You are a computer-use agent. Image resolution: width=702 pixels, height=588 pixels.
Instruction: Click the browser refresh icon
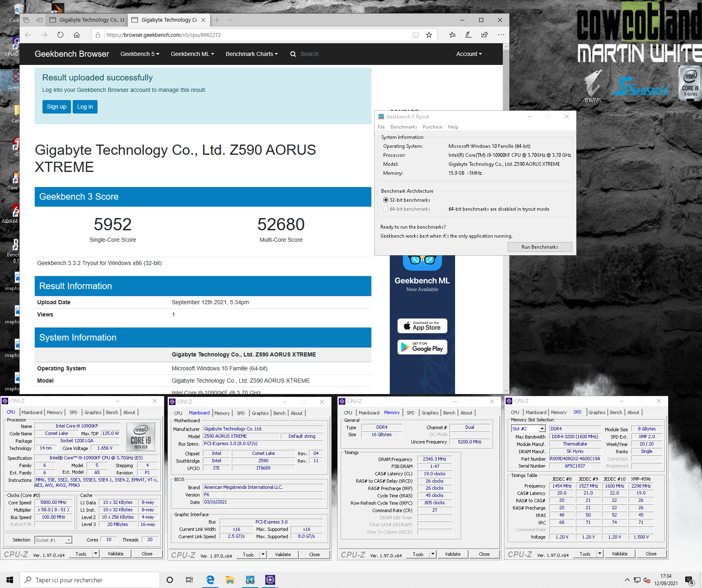point(60,35)
